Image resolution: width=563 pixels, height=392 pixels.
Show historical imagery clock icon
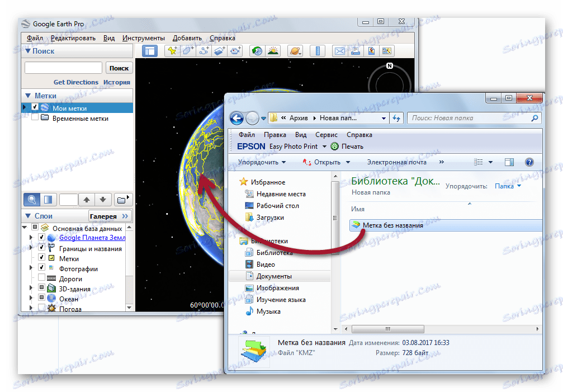257,51
